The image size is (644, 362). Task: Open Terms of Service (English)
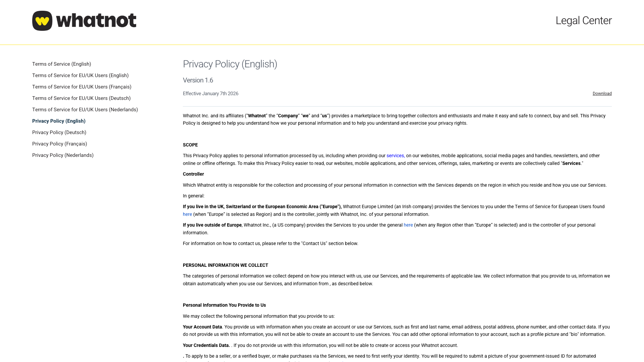[x=61, y=64]
